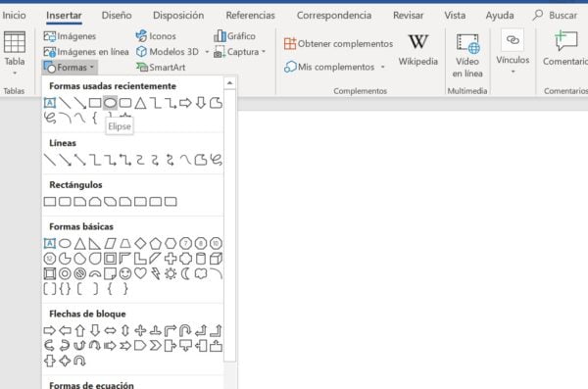Open the Mis complementos dropdown
Viewport: 588px width, 389px height.
(x=382, y=68)
